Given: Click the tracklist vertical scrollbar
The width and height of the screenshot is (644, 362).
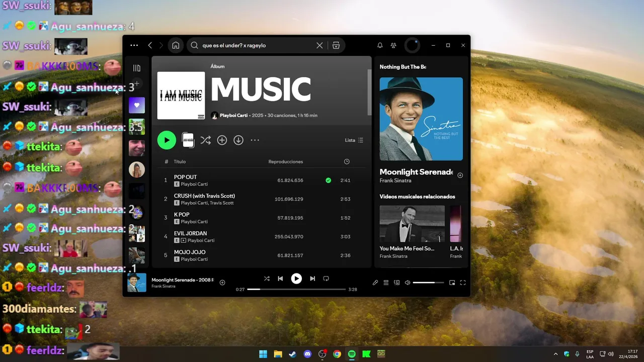Looking at the screenshot, I should (x=370, y=92).
